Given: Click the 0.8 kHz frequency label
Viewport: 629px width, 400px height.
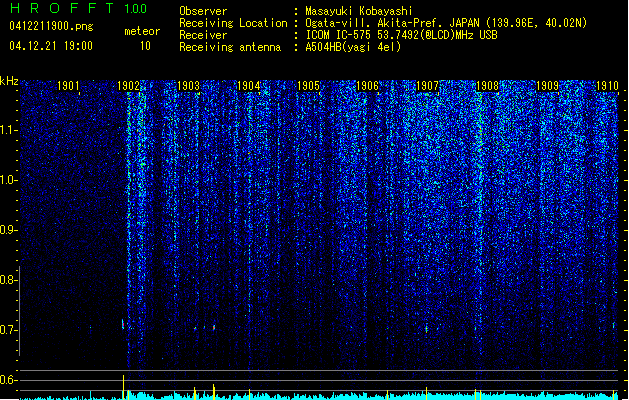Looking at the screenshot, I should (x=9, y=280).
